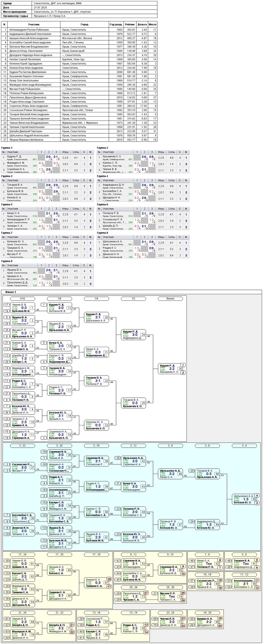Select "Шульженко А. А." in the Группа-8 table
The width and height of the screenshot is (263, 644).
click(113, 241)
